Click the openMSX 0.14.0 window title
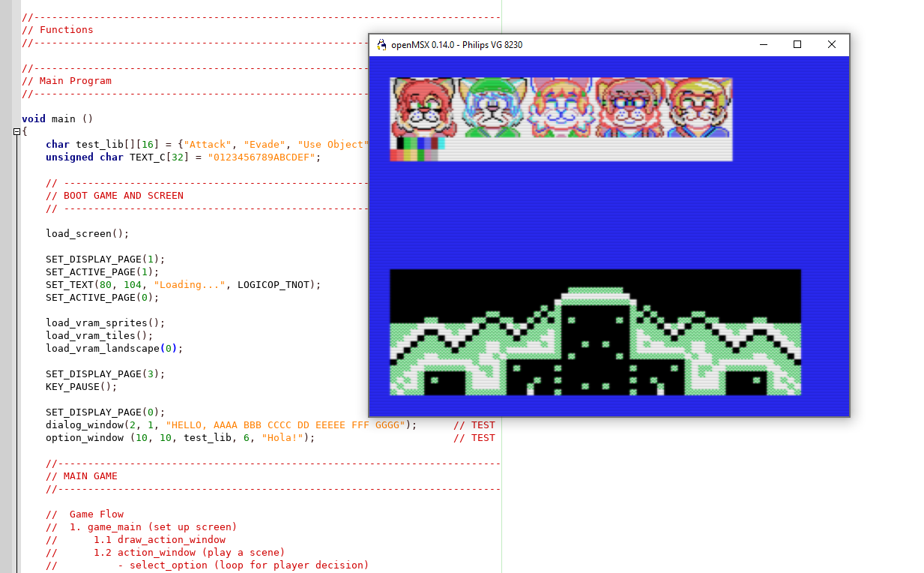 click(x=457, y=45)
